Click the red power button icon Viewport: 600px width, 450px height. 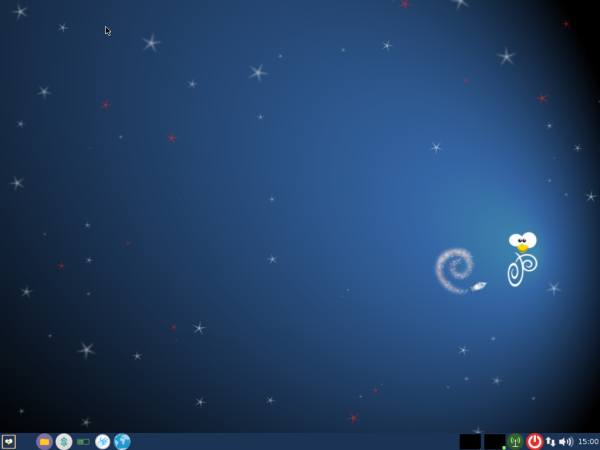pyautogui.click(x=535, y=442)
